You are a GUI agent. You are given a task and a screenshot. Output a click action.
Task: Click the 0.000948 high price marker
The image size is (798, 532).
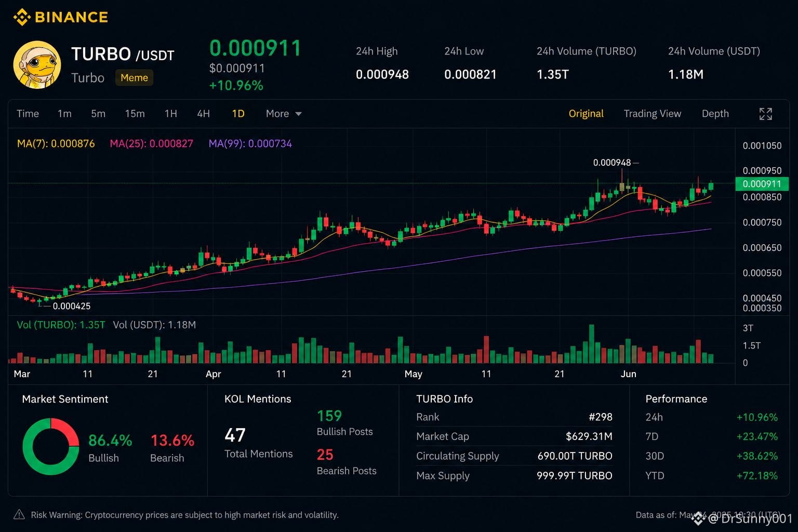click(x=612, y=163)
